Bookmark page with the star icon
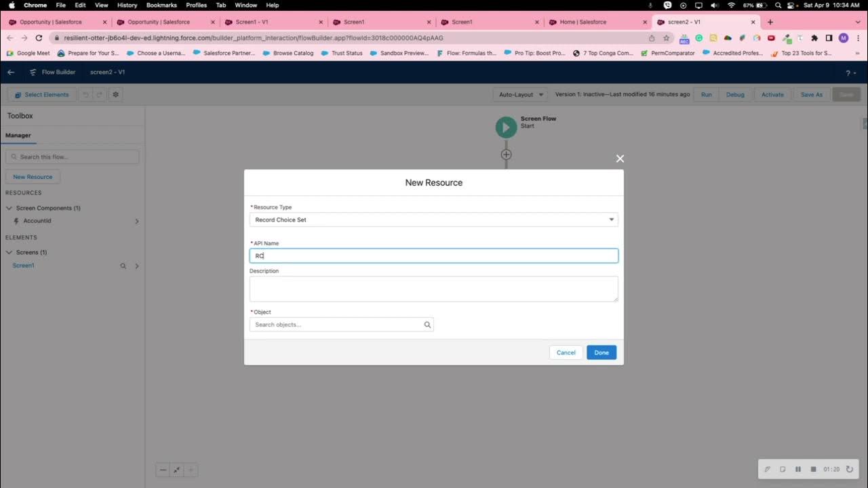 point(667,38)
